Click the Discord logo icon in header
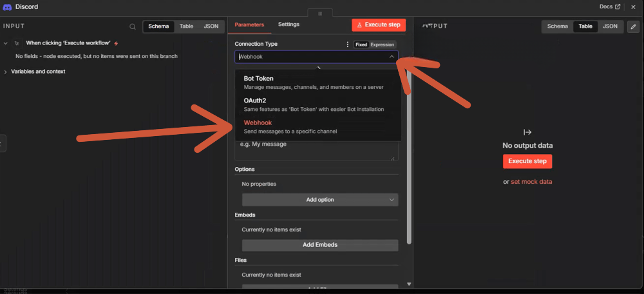644x294 pixels. coord(7,7)
